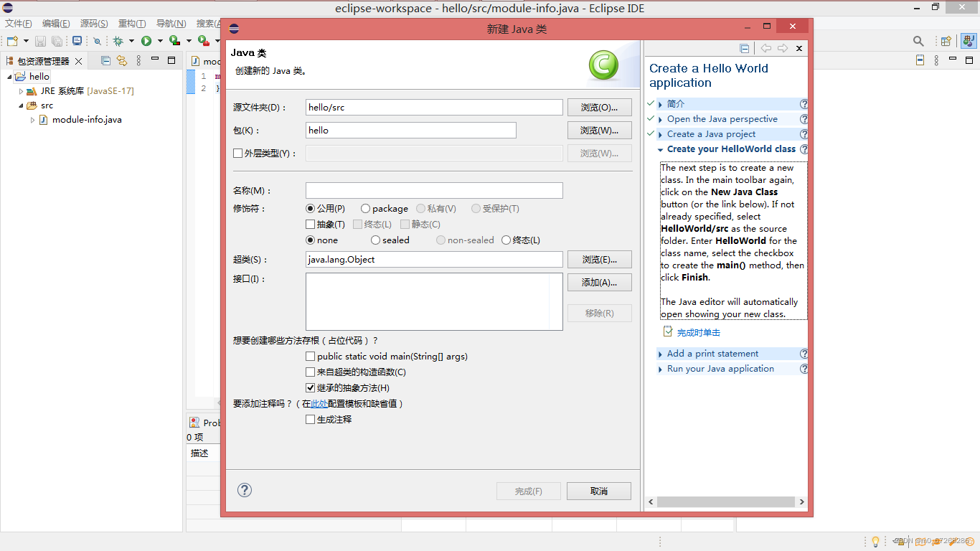Click the green Run play icon
Viewport: 980px width, 551px height.
[x=146, y=41]
